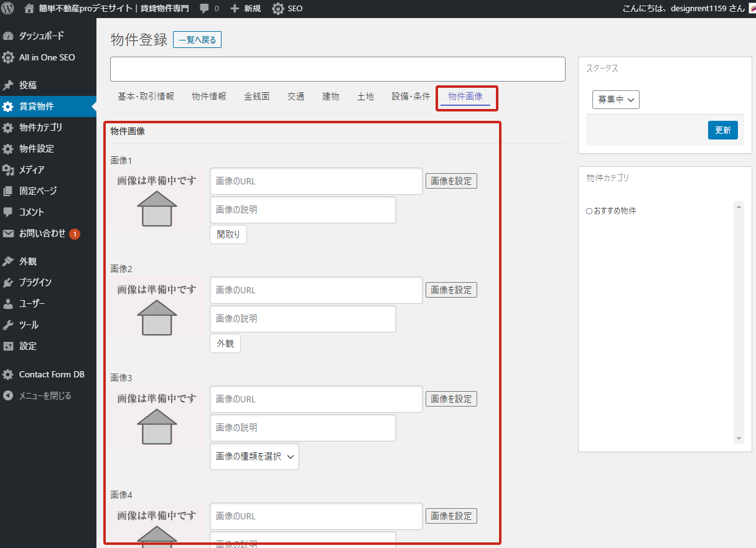
Task: Expand the 画像の種類を選択 dropdown for 画像3
Action: (x=254, y=456)
